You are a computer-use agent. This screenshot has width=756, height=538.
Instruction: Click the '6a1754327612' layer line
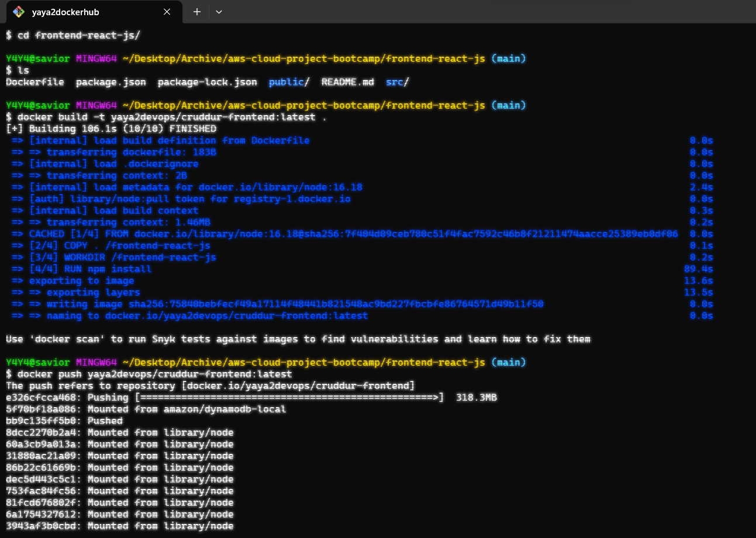tap(120, 514)
